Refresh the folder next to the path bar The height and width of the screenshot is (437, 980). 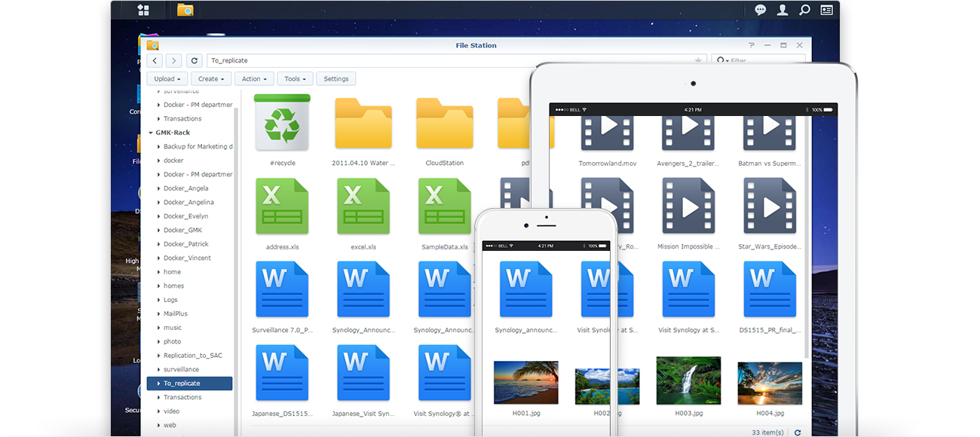(x=194, y=60)
